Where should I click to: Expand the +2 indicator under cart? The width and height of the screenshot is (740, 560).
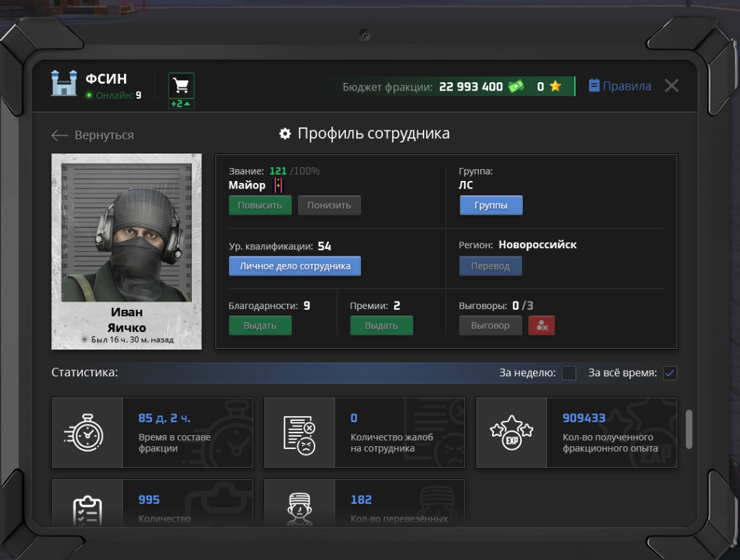pyautogui.click(x=181, y=104)
